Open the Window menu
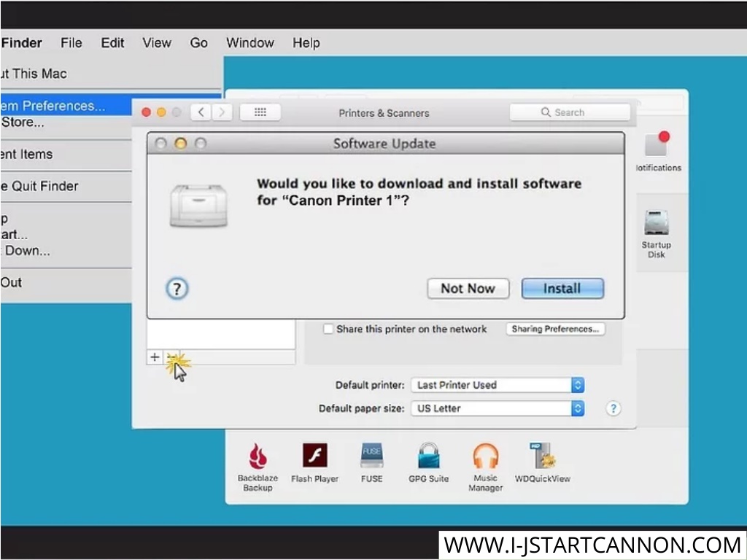The image size is (747, 560). [x=250, y=43]
